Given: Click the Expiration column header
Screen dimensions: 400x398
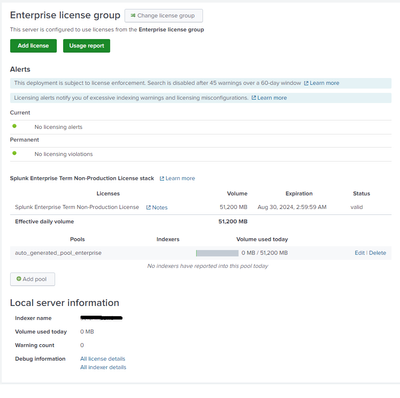Looking at the screenshot, I should [299, 193].
